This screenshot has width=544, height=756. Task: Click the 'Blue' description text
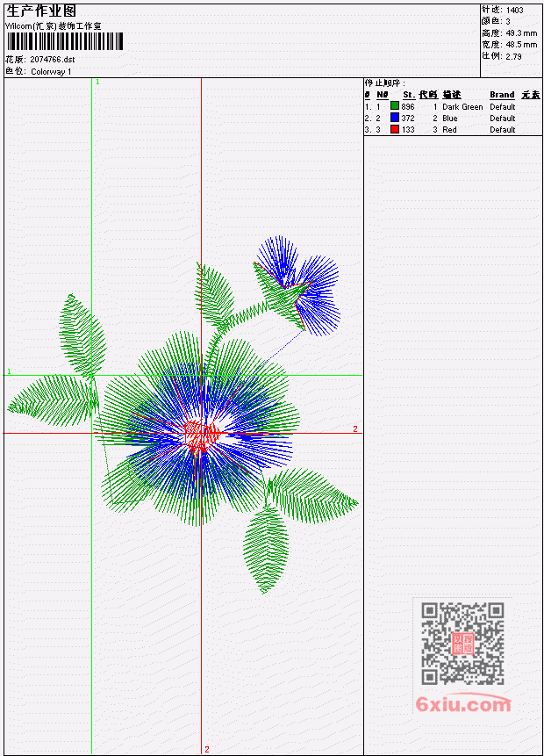point(449,119)
